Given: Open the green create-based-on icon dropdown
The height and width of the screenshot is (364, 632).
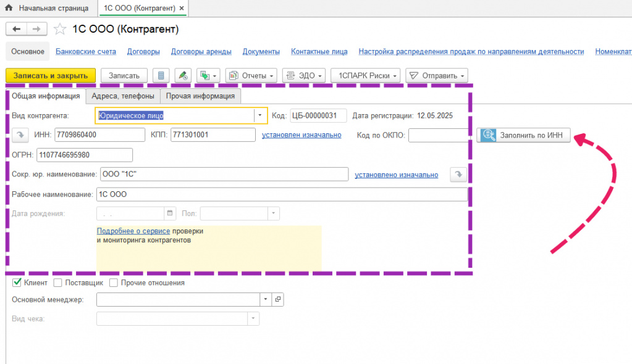Looking at the screenshot, I should click(208, 75).
